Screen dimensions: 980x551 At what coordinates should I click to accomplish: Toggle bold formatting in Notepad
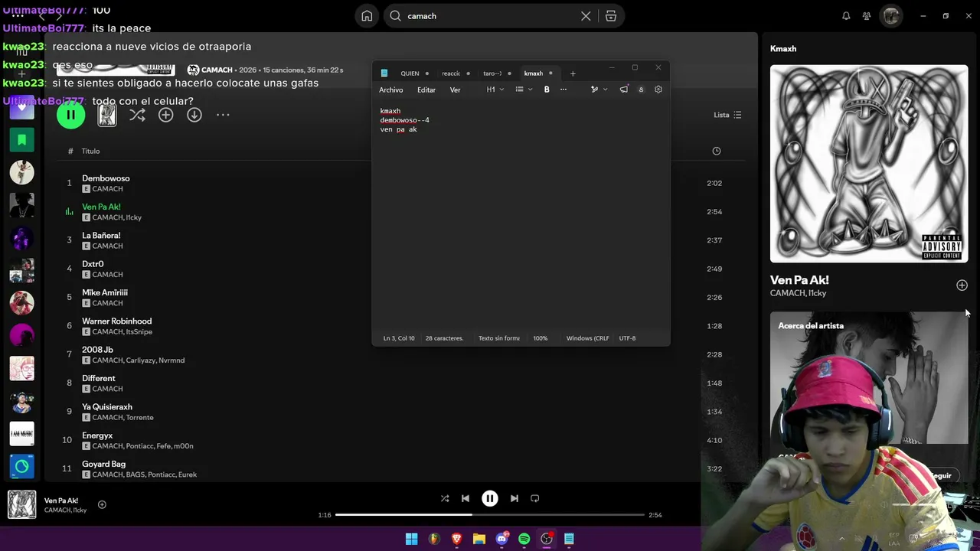[x=547, y=90]
